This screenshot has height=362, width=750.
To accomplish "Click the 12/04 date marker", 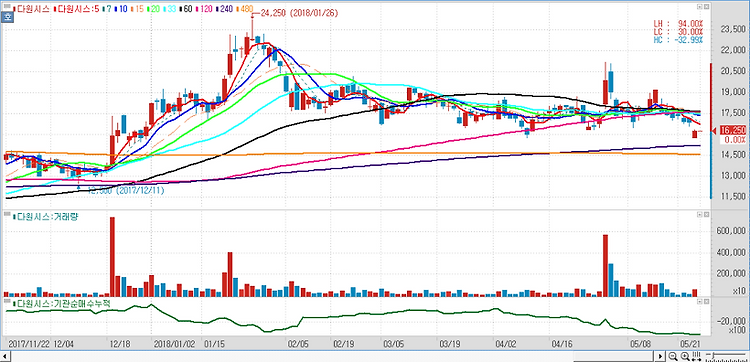I will point(63,344).
